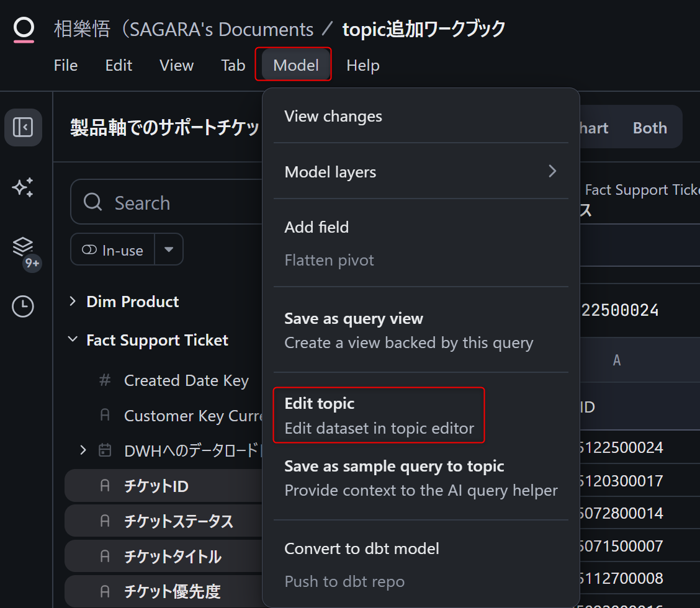The image size is (700, 608).
Task: Expand the Dim Product group
Action: 73,302
